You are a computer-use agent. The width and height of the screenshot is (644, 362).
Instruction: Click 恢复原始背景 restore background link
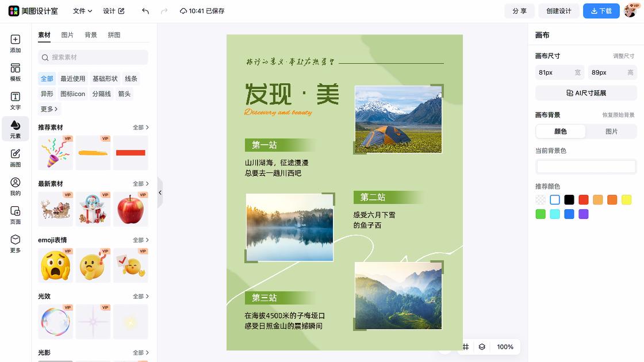click(x=618, y=115)
